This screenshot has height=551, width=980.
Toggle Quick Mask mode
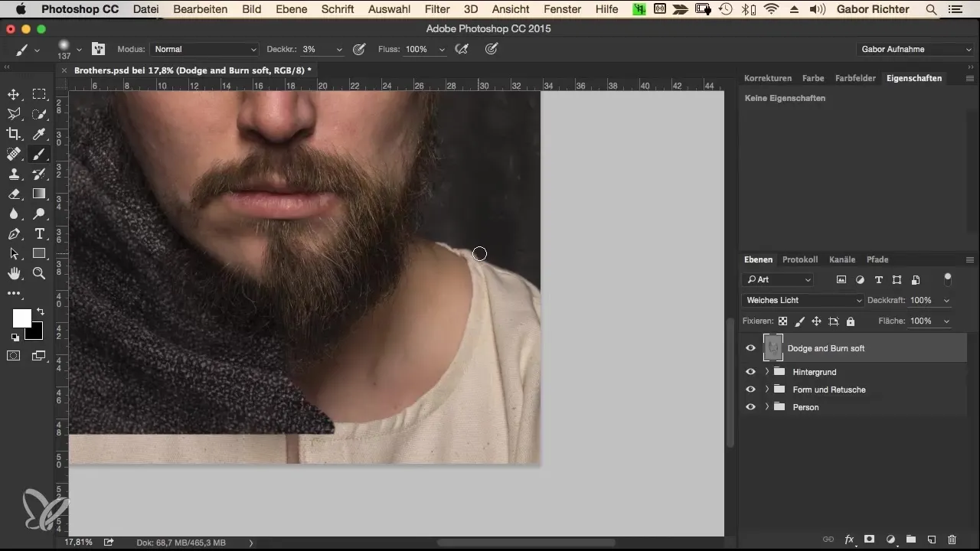[x=14, y=356]
